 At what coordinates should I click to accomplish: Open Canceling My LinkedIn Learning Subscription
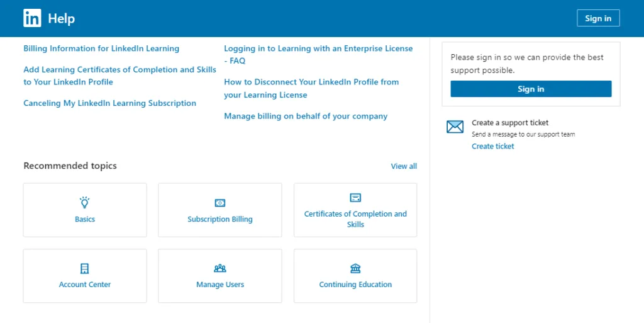pyautogui.click(x=109, y=103)
